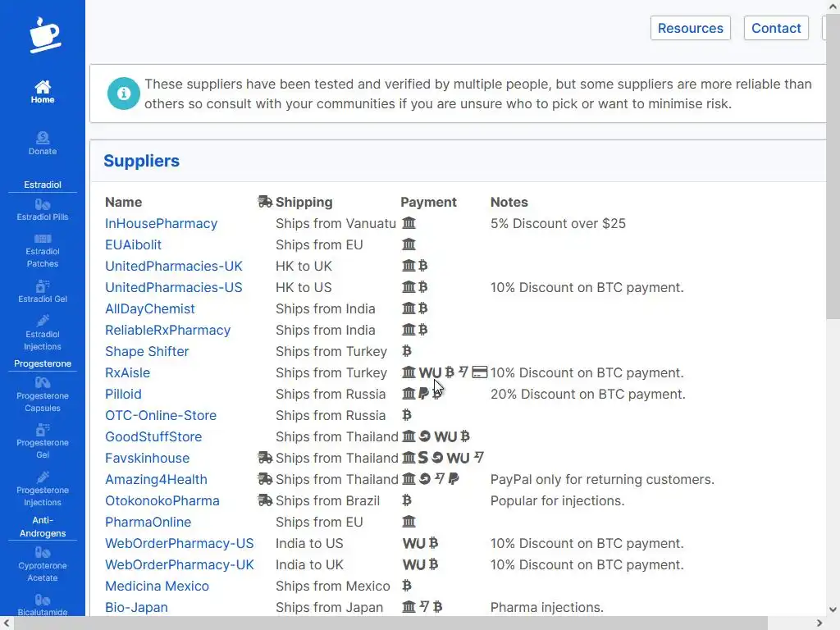The height and width of the screenshot is (630, 840).
Task: Open Estradiol Patches in sidebar
Action: 43,251
